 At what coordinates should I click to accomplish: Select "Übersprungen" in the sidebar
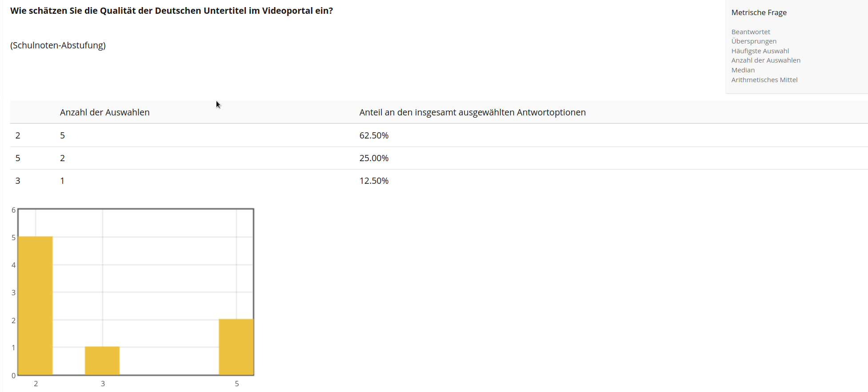754,41
